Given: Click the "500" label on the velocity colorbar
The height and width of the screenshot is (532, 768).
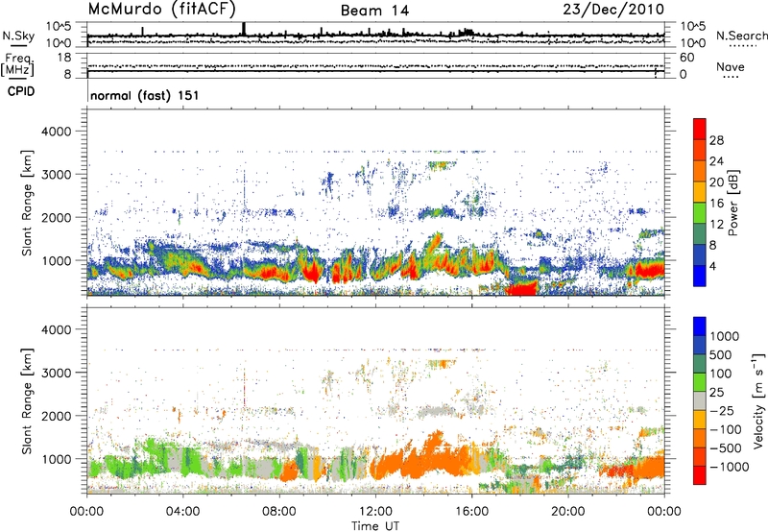Looking at the screenshot, I should point(721,354).
